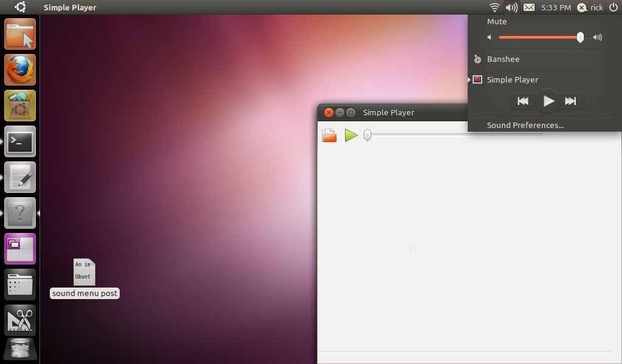Click the high volume speaker icon
Screen dimensions: 622x364
598,37
